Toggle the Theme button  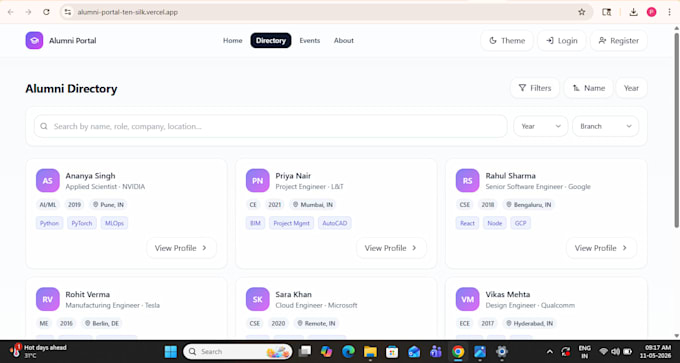click(x=507, y=40)
